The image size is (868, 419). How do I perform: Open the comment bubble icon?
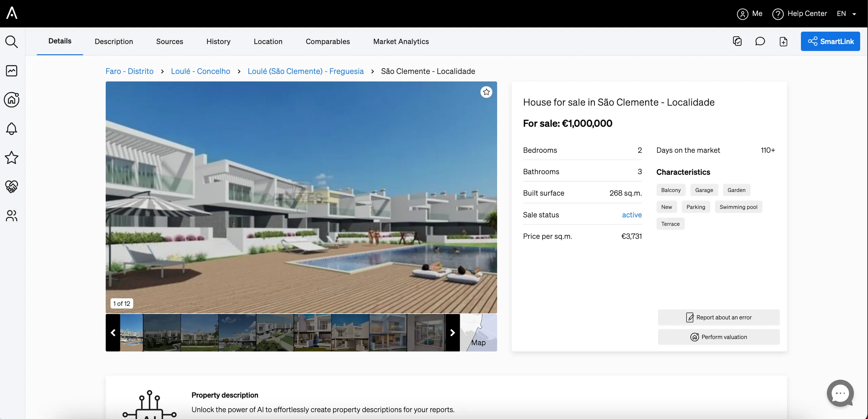tap(760, 41)
